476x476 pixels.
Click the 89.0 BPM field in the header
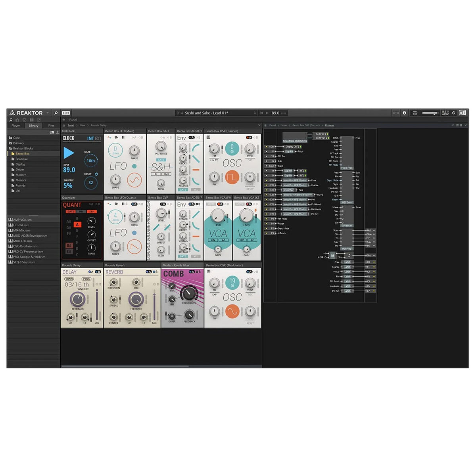pos(275,113)
